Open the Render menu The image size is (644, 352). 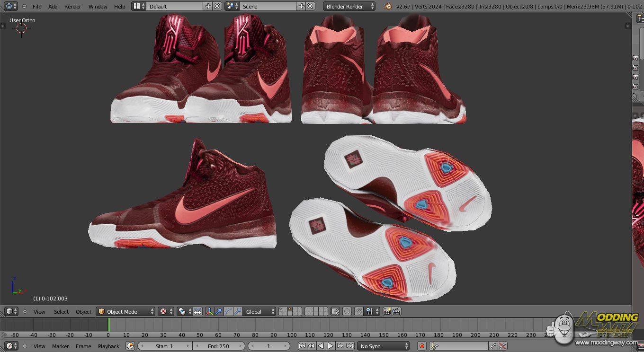72,6
